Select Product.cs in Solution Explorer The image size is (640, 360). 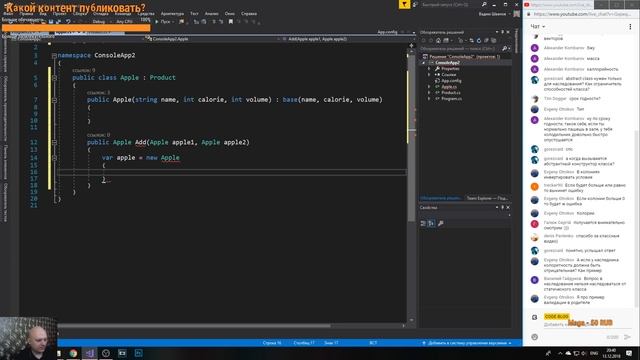tap(451, 93)
